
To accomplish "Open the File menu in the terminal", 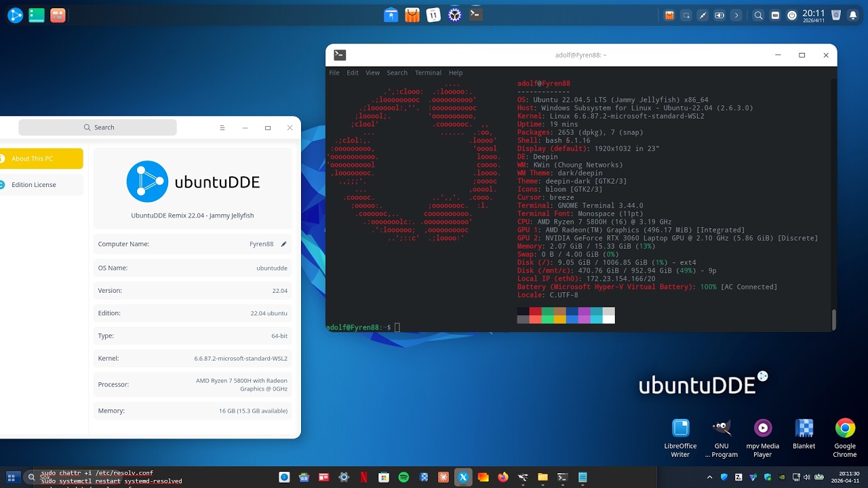I will [x=334, y=73].
